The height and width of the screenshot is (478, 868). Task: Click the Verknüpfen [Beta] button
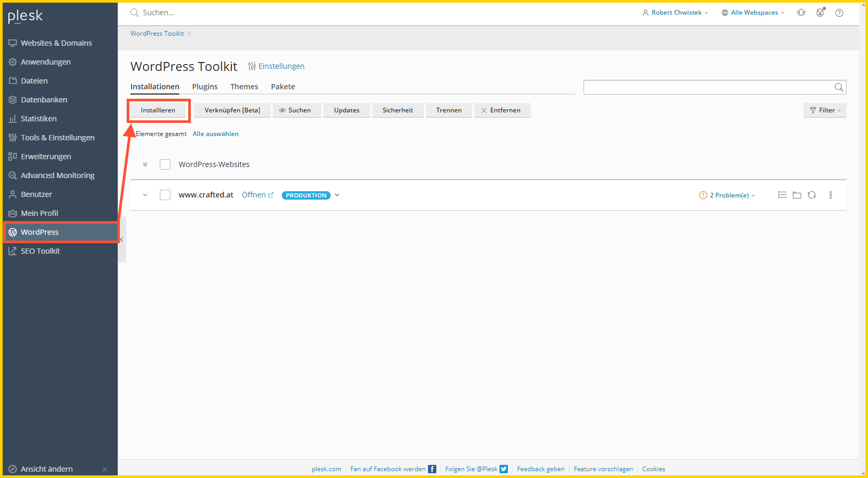pyautogui.click(x=232, y=110)
